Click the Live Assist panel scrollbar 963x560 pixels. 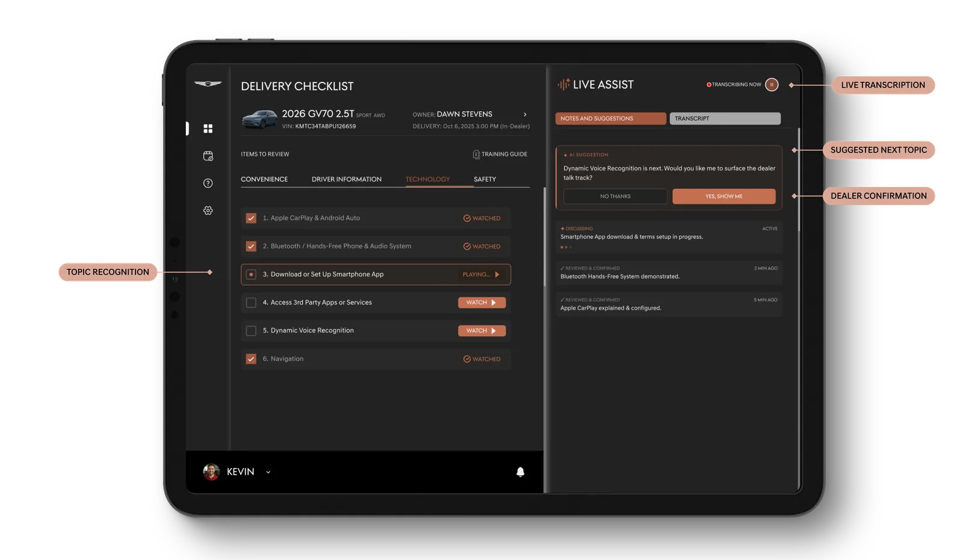(x=799, y=179)
